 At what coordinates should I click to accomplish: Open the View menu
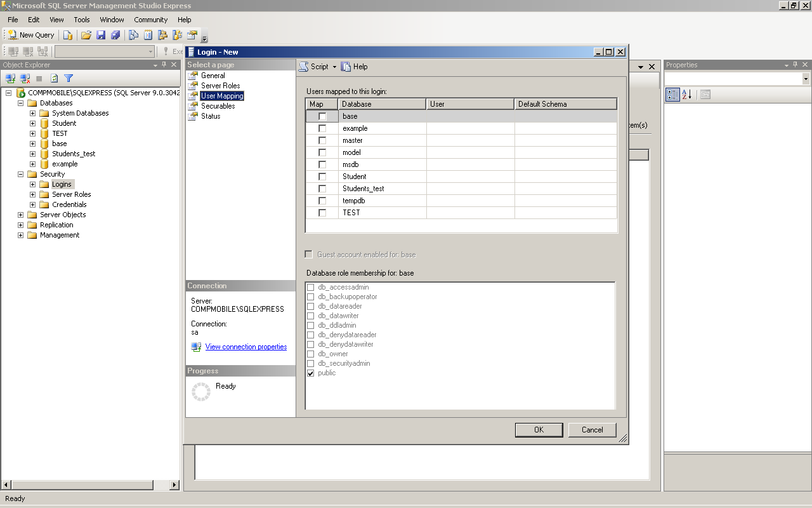tap(56, 20)
